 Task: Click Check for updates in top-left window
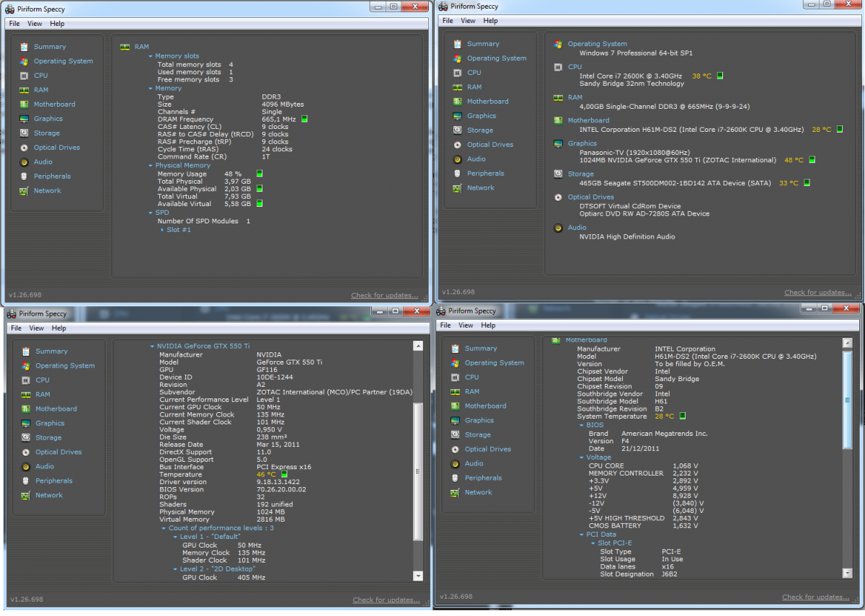(384, 295)
